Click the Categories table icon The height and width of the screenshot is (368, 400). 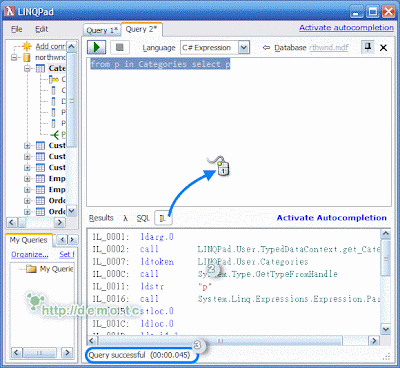point(40,68)
